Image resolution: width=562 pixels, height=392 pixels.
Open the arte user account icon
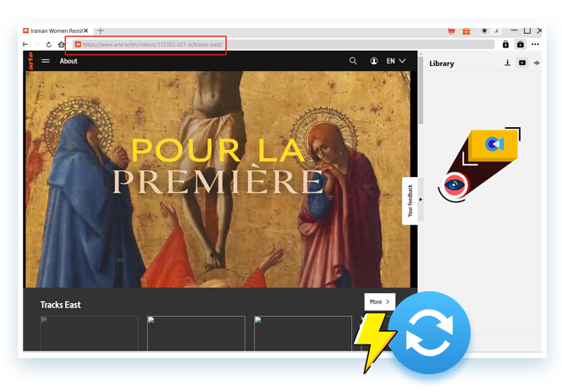pos(373,61)
